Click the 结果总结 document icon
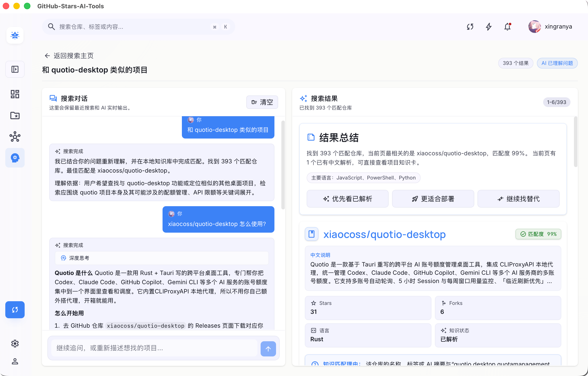This screenshot has width=588, height=376. tap(311, 137)
